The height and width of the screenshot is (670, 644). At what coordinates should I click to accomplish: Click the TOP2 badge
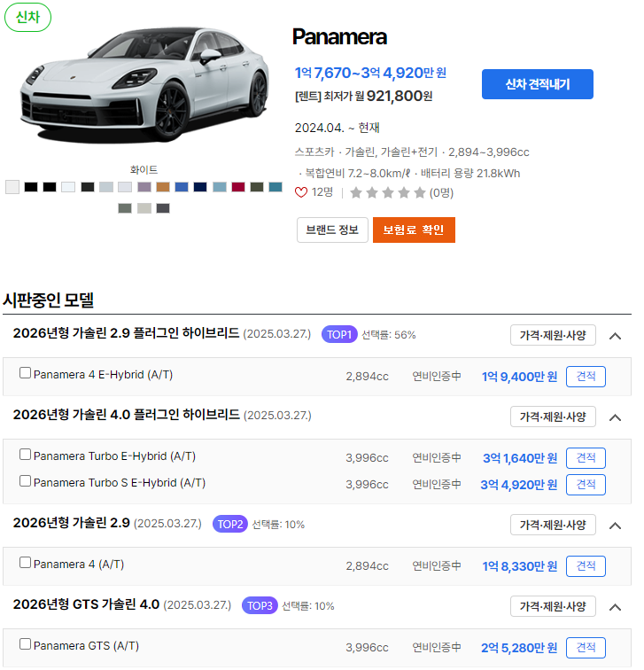[230, 525]
